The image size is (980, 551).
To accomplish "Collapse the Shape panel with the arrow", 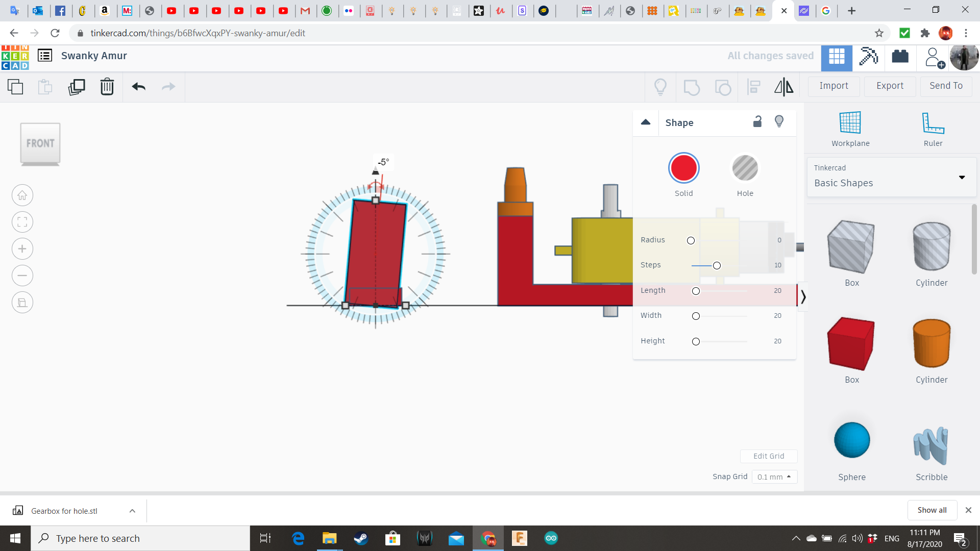I will [645, 122].
